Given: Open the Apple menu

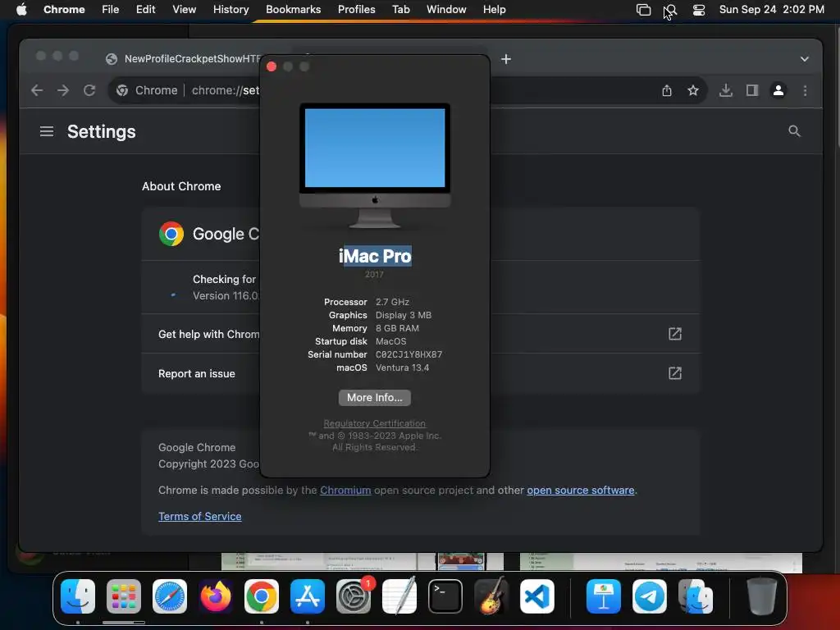Looking at the screenshot, I should point(21,10).
